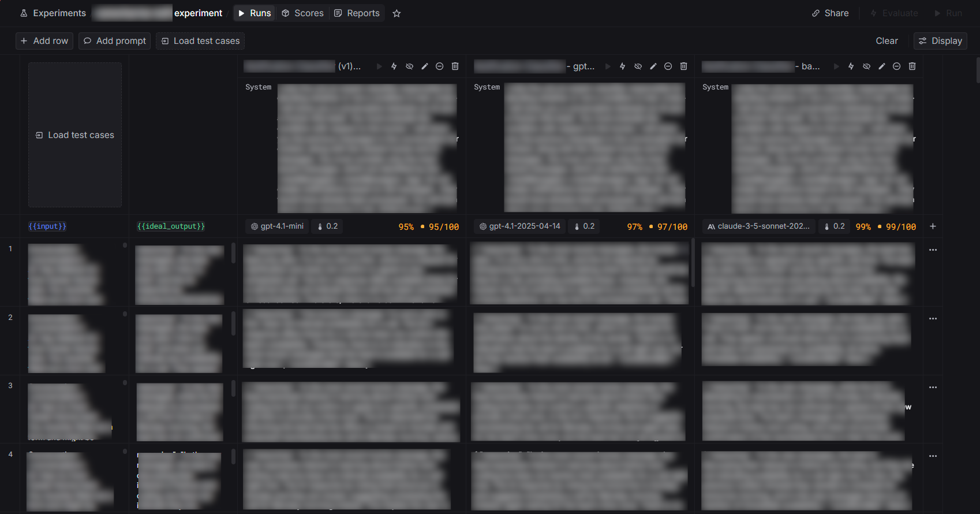Edit the (v1) prompt with pencil icon
980x514 pixels.
(424, 66)
